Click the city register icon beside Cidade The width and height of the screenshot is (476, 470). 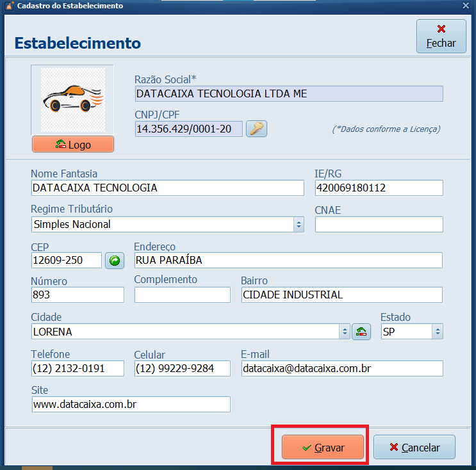(x=361, y=332)
